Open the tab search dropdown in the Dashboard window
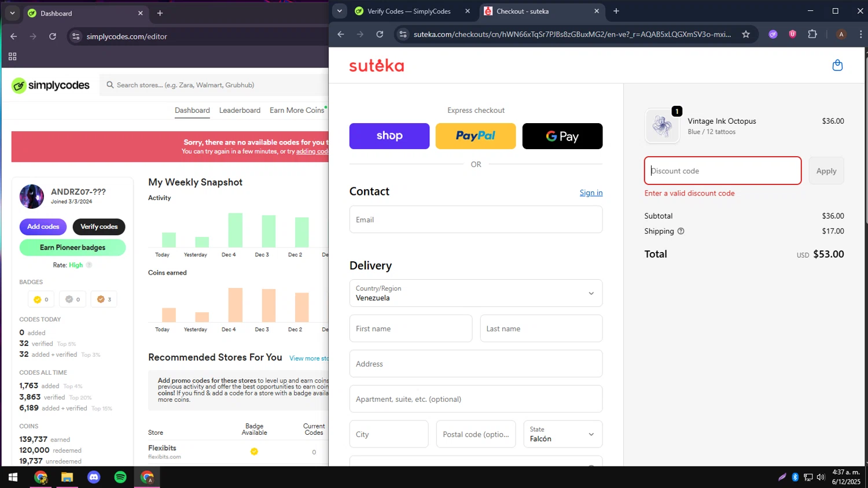Screen dimensions: 868x488 (12, 13)
